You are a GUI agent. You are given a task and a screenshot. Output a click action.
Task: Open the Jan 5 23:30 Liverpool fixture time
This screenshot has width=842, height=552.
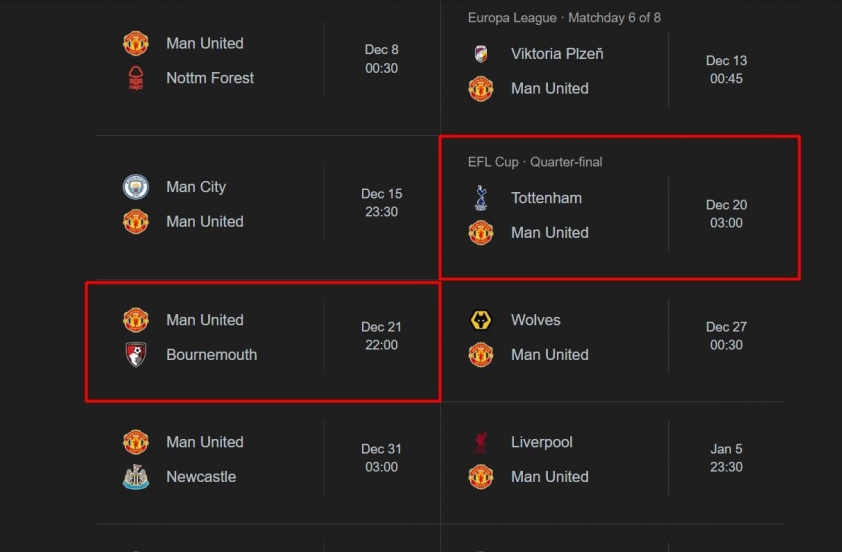[726, 458]
